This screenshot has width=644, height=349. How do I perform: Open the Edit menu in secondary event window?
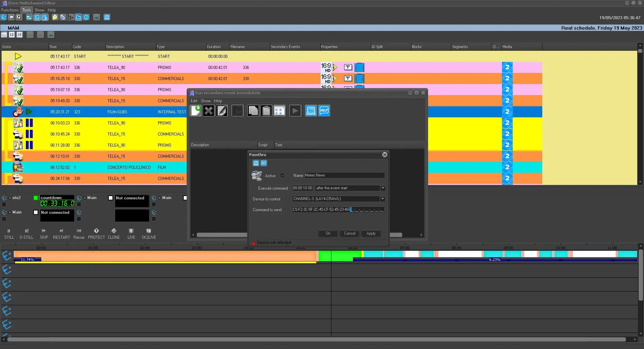pos(194,101)
